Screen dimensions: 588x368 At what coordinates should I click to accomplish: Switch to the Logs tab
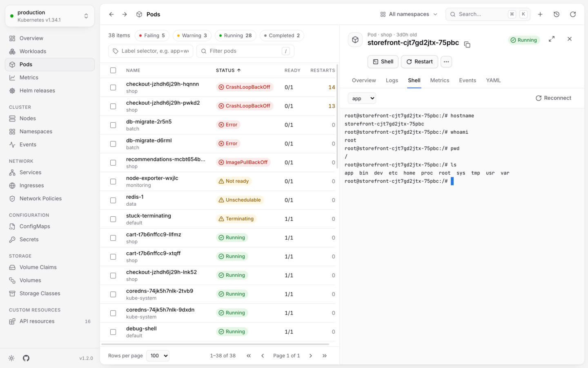pyautogui.click(x=392, y=81)
